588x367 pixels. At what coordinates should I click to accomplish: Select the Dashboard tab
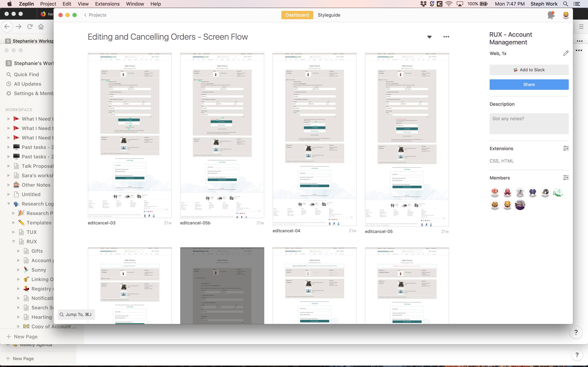[297, 15]
